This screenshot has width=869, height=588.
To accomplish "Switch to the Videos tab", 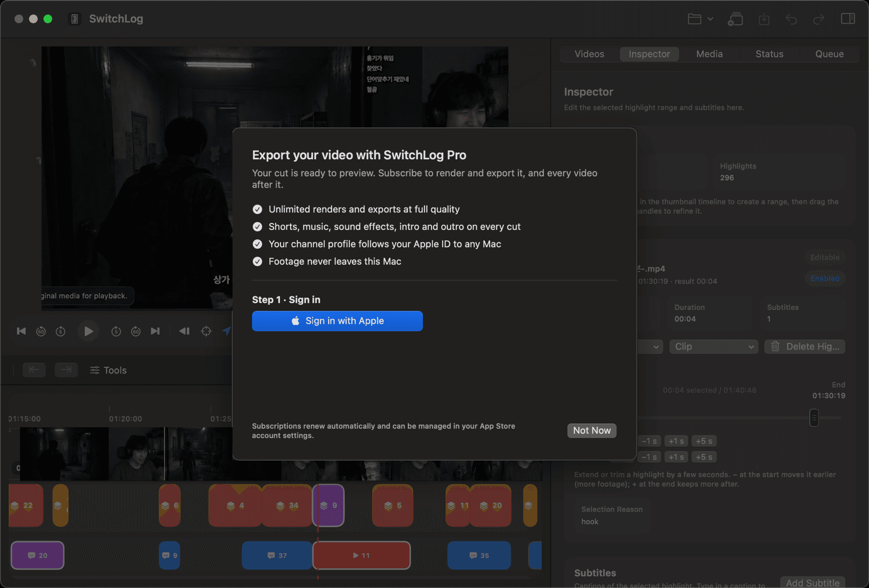I will click(589, 54).
